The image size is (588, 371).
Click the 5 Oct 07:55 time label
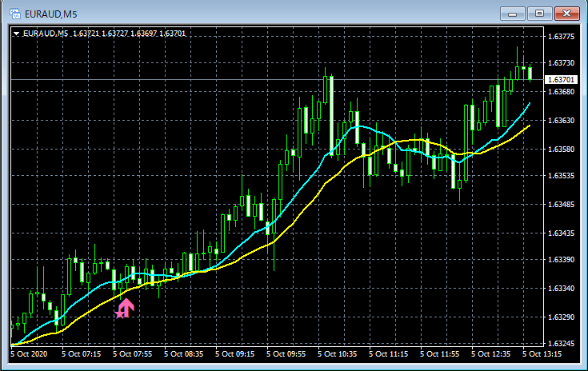[x=132, y=353]
